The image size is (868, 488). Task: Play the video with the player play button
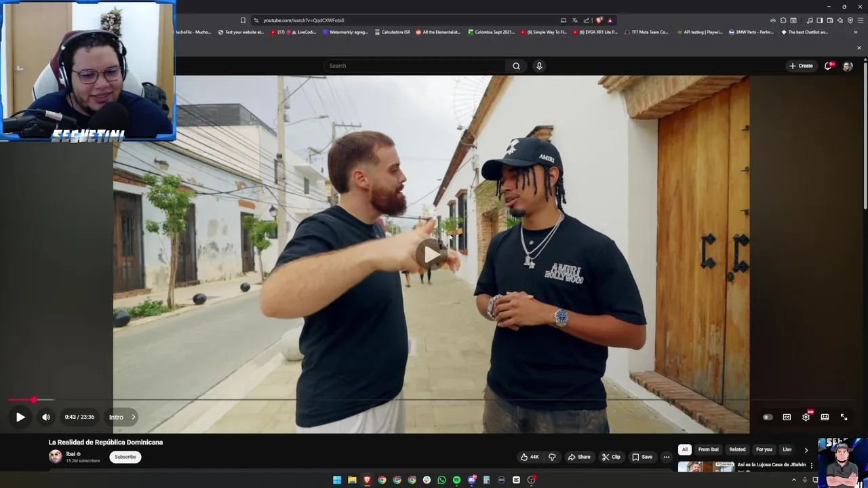pos(20,418)
